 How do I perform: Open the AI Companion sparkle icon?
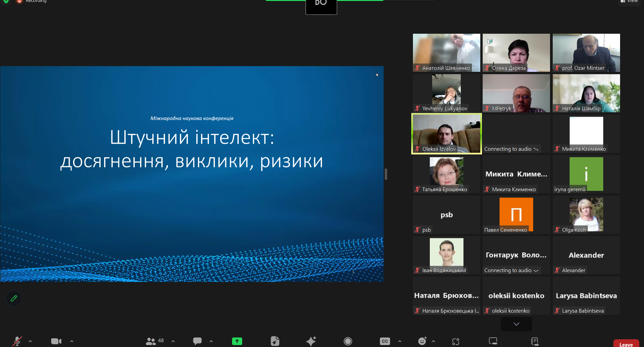click(311, 341)
